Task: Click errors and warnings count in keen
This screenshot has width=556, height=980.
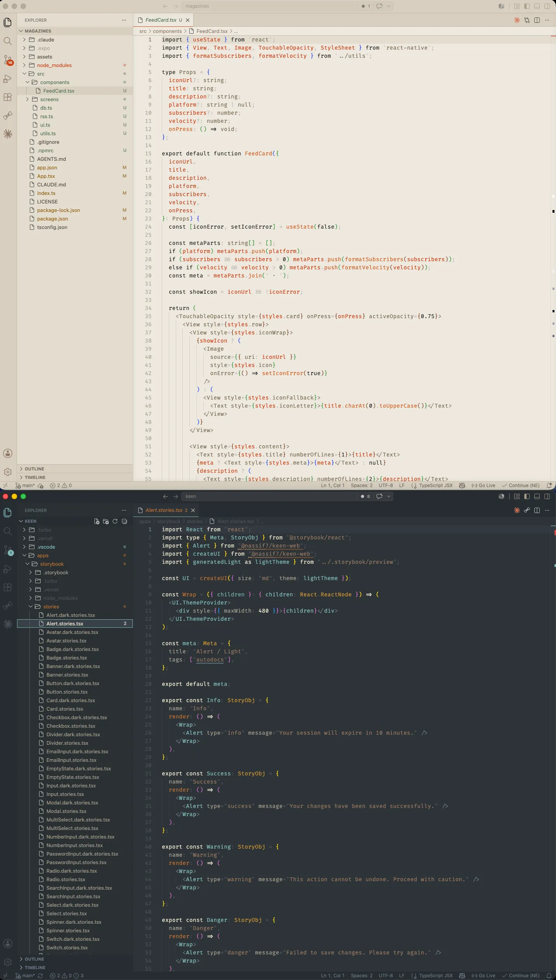Action: [x=67, y=975]
